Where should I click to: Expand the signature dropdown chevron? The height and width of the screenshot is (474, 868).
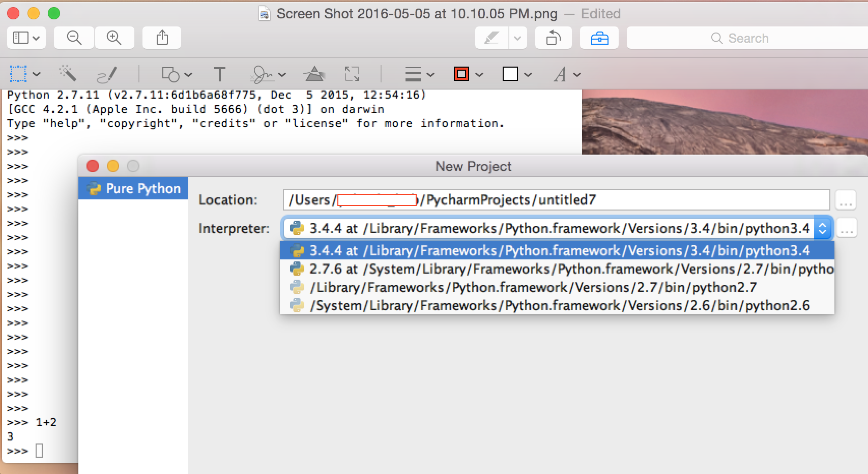(x=282, y=75)
